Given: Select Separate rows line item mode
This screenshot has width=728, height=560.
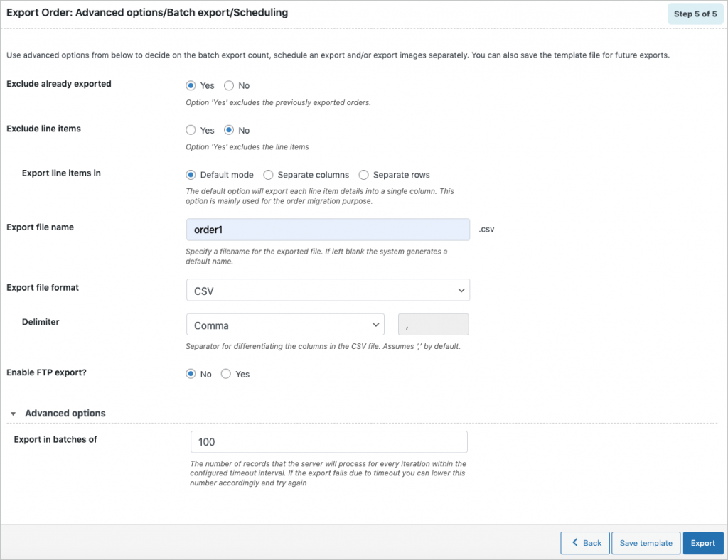Looking at the screenshot, I should click(x=363, y=175).
